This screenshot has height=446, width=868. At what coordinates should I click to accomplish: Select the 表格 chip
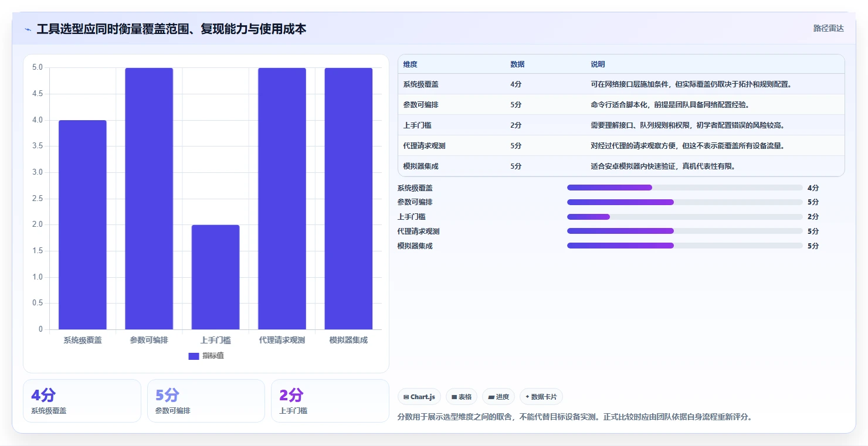coord(462,397)
